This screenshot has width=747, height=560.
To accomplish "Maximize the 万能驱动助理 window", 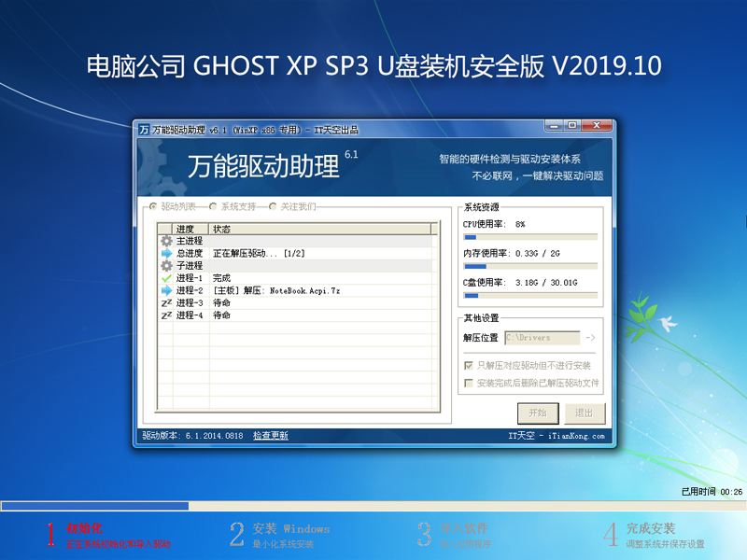I will tap(571, 126).
